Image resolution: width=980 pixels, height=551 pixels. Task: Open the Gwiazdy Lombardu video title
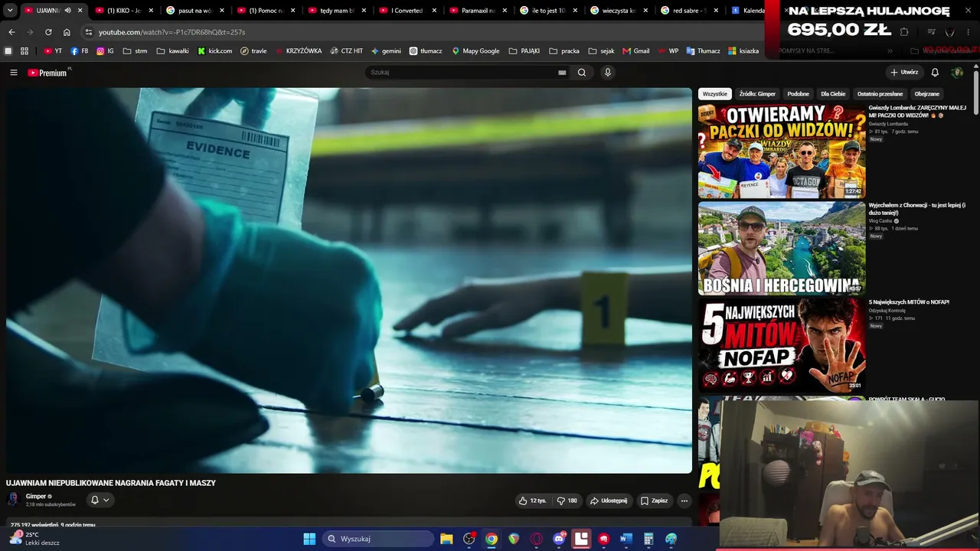(x=917, y=112)
